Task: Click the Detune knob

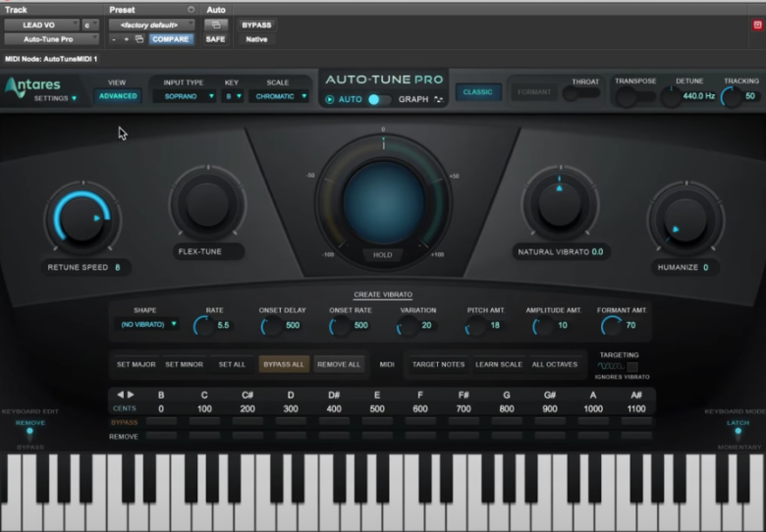Action: tap(671, 96)
